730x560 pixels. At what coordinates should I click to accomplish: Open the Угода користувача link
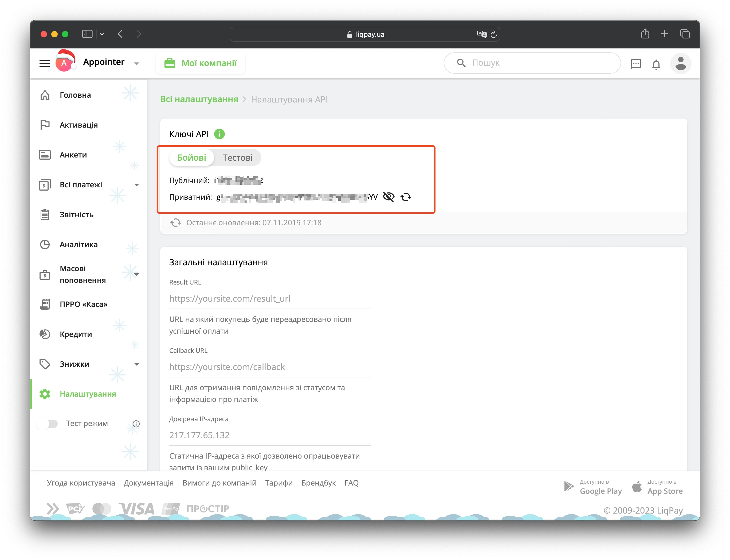click(x=81, y=483)
